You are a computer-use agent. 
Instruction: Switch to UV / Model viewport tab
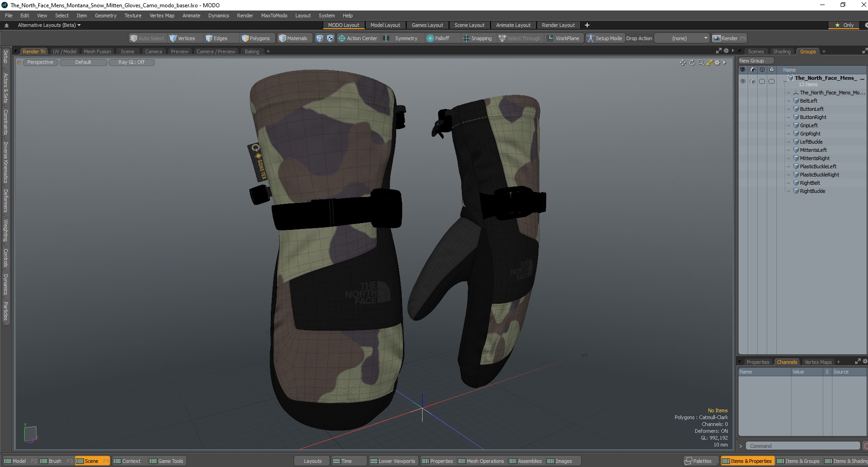64,52
